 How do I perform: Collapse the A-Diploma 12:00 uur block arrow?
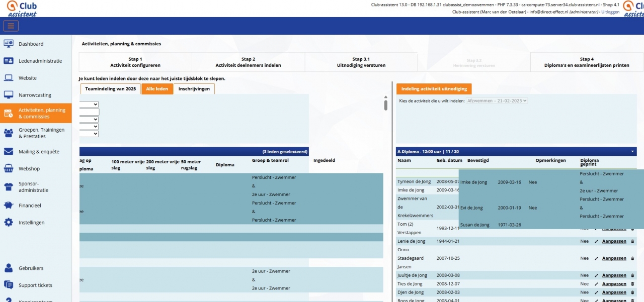[x=632, y=151]
